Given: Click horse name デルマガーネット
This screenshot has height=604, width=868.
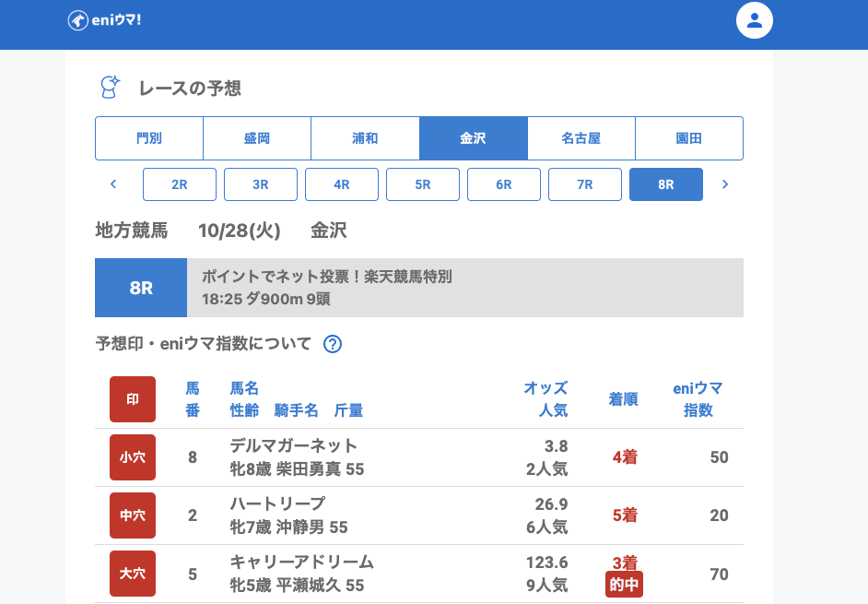Looking at the screenshot, I should [x=293, y=446].
